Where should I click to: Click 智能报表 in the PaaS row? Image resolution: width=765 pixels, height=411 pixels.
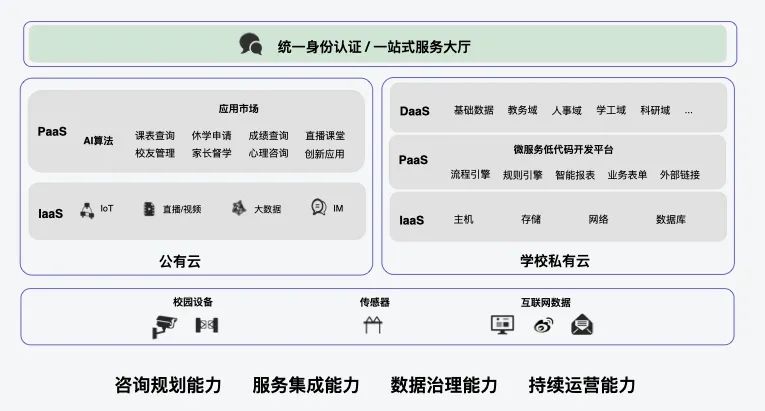click(575, 175)
